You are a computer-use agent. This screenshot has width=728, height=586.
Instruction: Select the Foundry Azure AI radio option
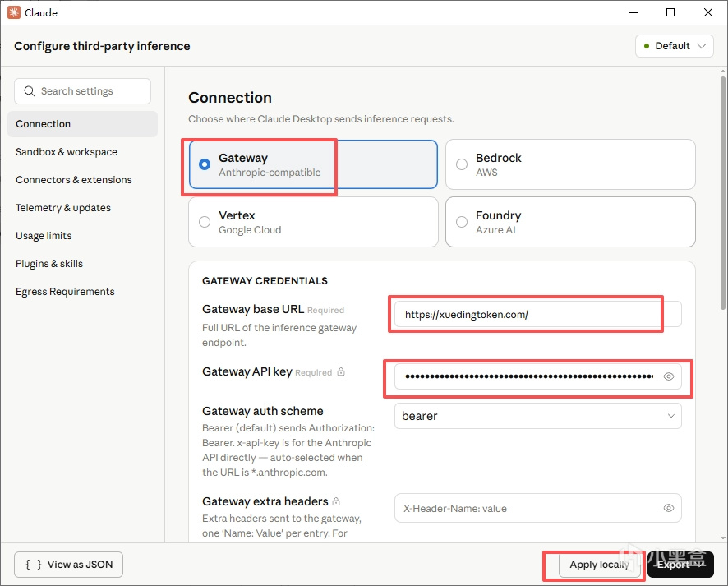(462, 222)
